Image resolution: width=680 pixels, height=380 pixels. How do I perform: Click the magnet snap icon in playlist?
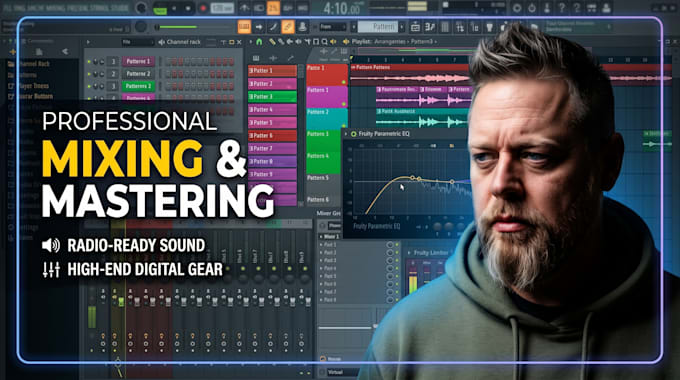point(259,42)
